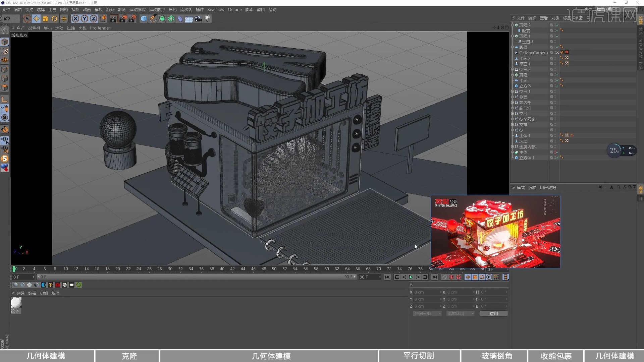Select the 胶囊 object row
The height and width of the screenshot is (362, 644).
(x=526, y=31)
